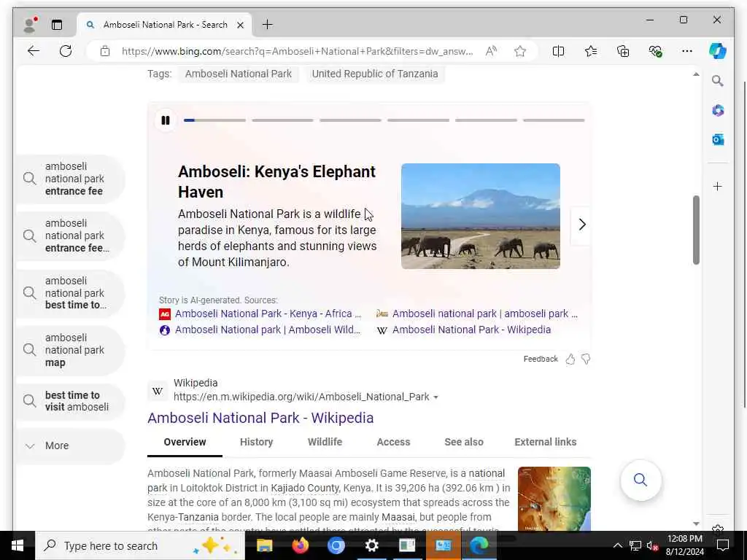
Task: Pause the Amboseli story slideshow
Action: tap(166, 120)
